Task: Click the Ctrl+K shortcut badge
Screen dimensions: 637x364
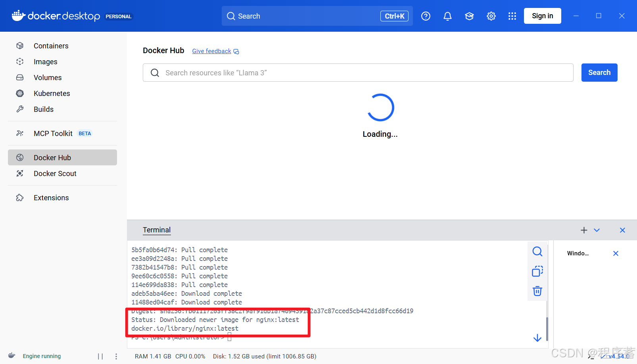Action: [394, 16]
